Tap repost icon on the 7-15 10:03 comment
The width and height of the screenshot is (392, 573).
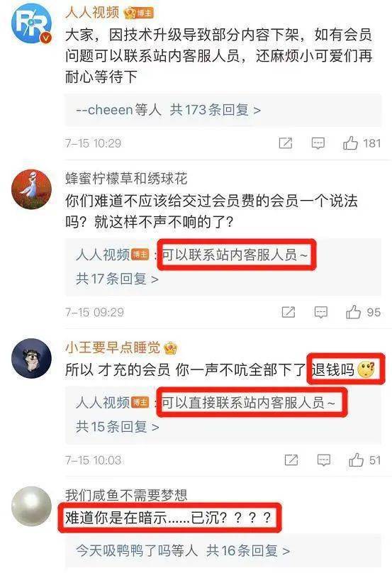click(291, 460)
